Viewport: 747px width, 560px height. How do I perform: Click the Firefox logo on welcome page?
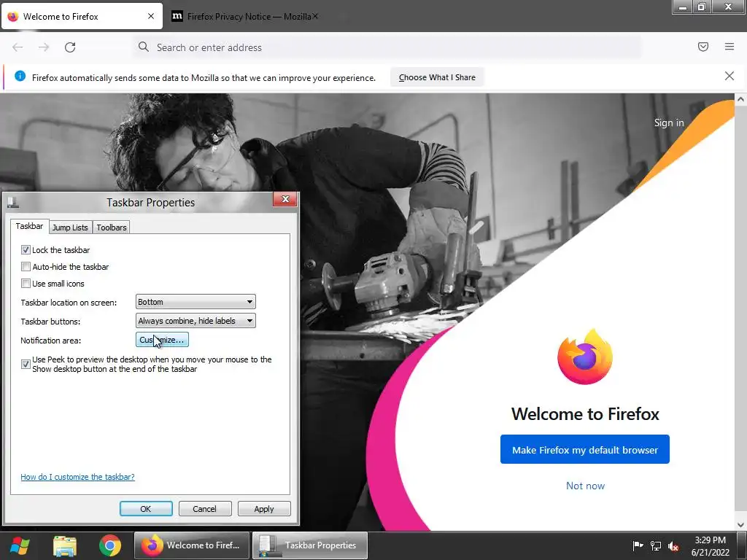tap(585, 357)
